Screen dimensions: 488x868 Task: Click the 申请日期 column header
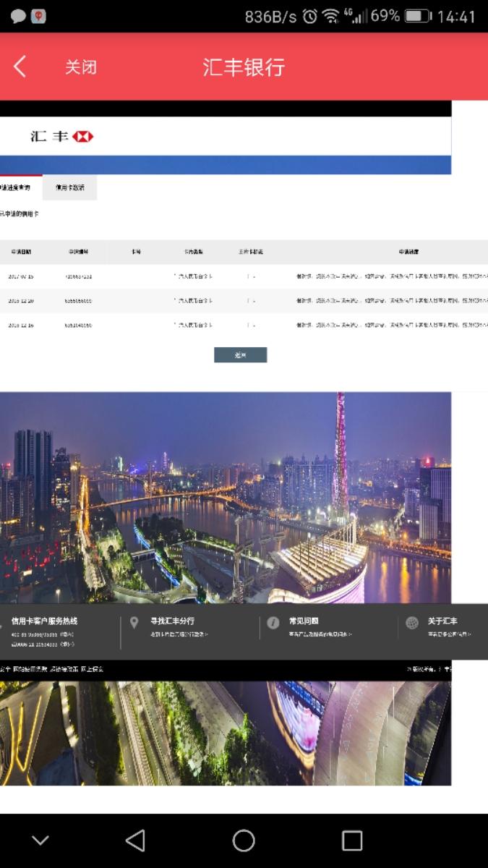(x=21, y=252)
